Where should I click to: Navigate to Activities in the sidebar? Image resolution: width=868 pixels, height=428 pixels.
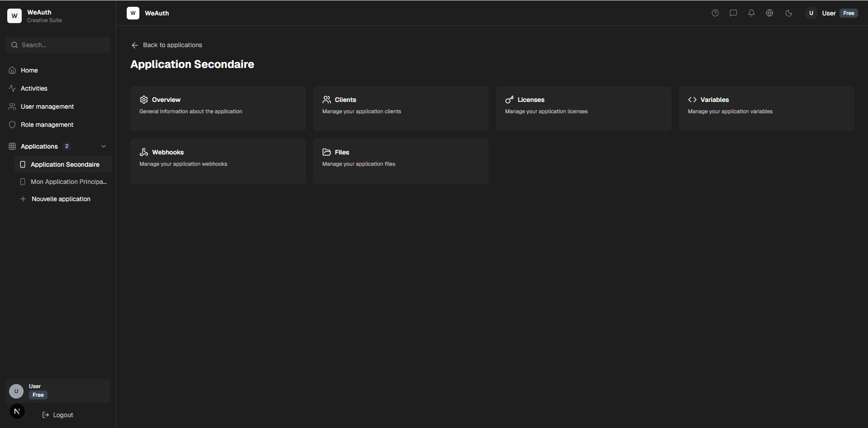pyautogui.click(x=34, y=88)
